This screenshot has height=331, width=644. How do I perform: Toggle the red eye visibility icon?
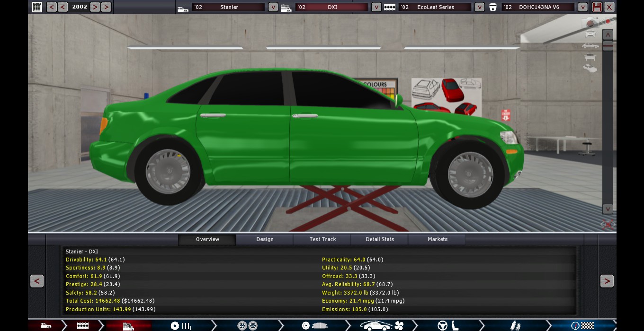point(607,22)
